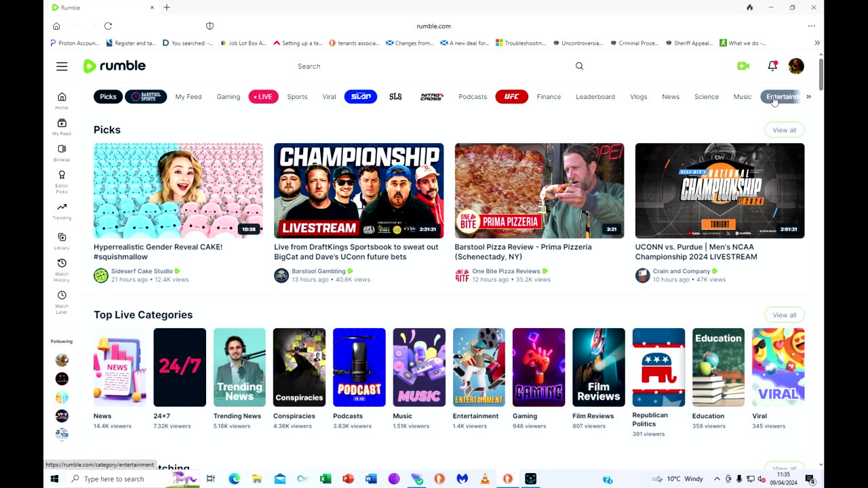Screen dimensions: 868x488
Task: Open Word from the taskbar
Action: [x=371, y=479]
